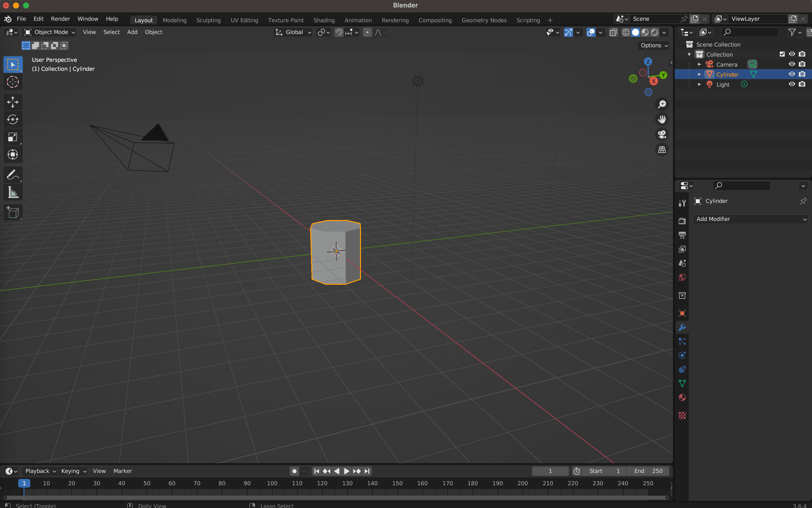The image size is (812, 508).
Task: Switch to the Sculpting workspace tab
Action: click(x=208, y=20)
